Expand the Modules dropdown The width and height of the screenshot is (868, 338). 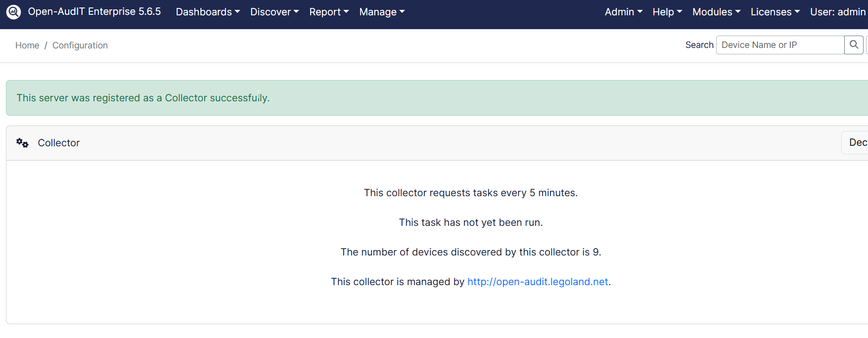[x=716, y=12]
